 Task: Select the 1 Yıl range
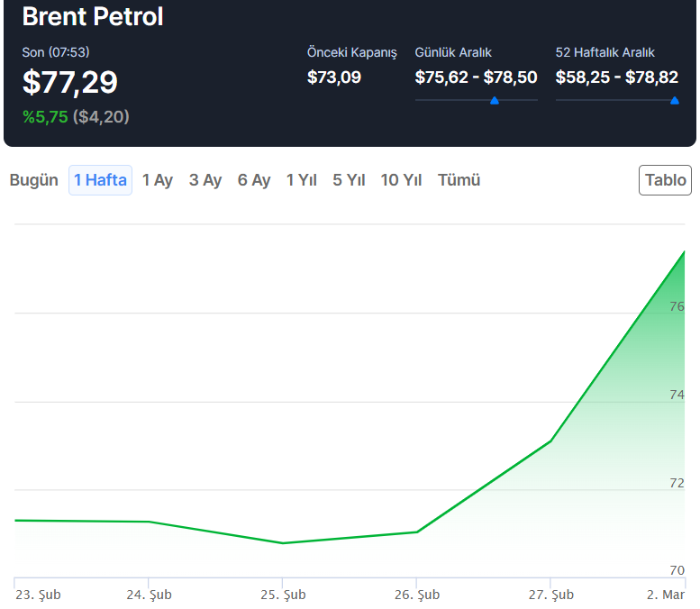click(x=302, y=180)
